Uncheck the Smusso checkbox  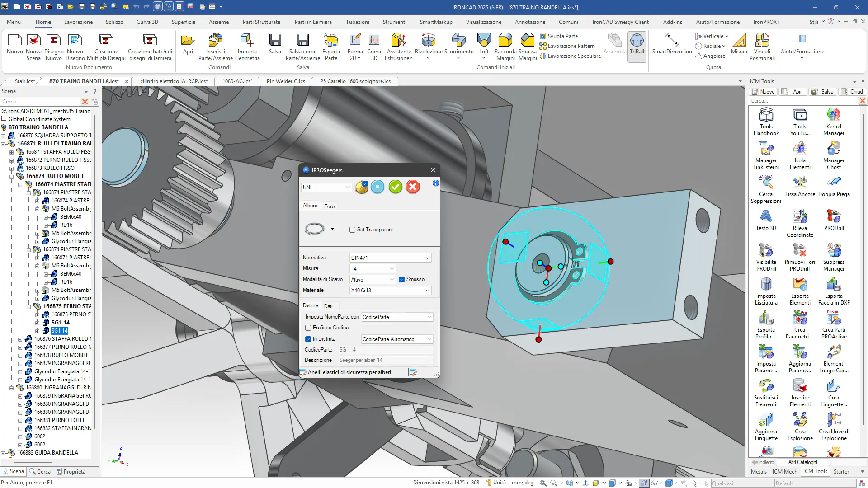pyautogui.click(x=401, y=279)
